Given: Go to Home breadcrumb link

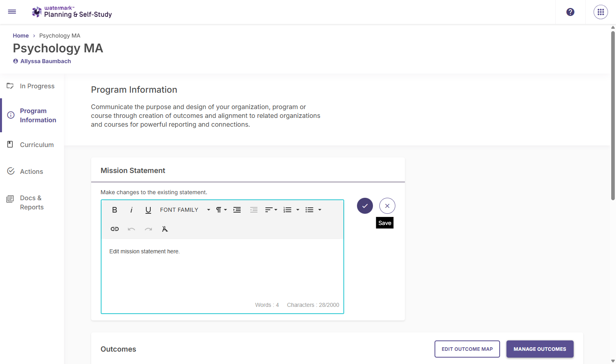Looking at the screenshot, I should click(x=21, y=36).
